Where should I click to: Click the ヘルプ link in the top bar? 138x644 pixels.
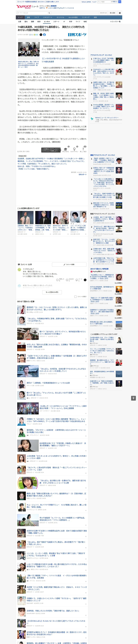(x=94, y=2)
